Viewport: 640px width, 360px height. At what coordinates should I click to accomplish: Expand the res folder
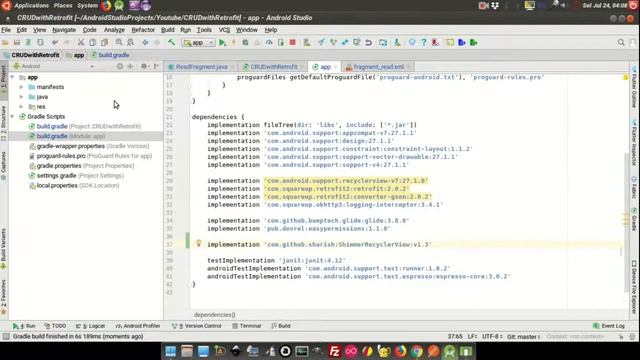point(22,107)
